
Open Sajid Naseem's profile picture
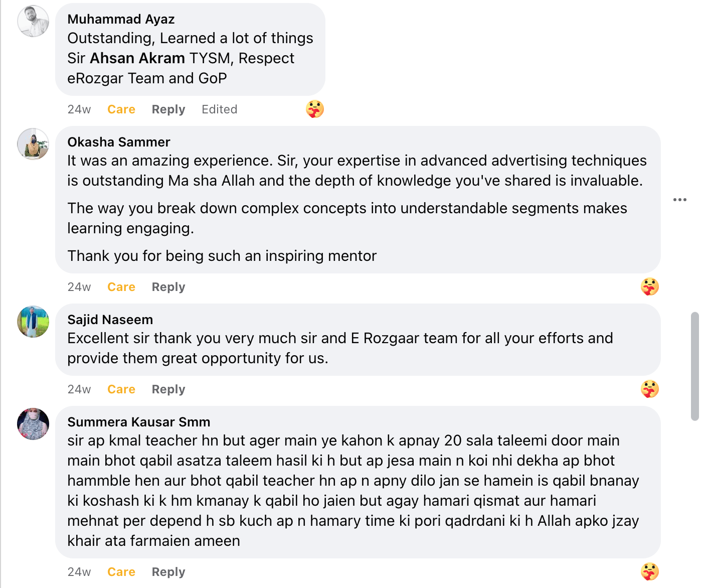33,322
